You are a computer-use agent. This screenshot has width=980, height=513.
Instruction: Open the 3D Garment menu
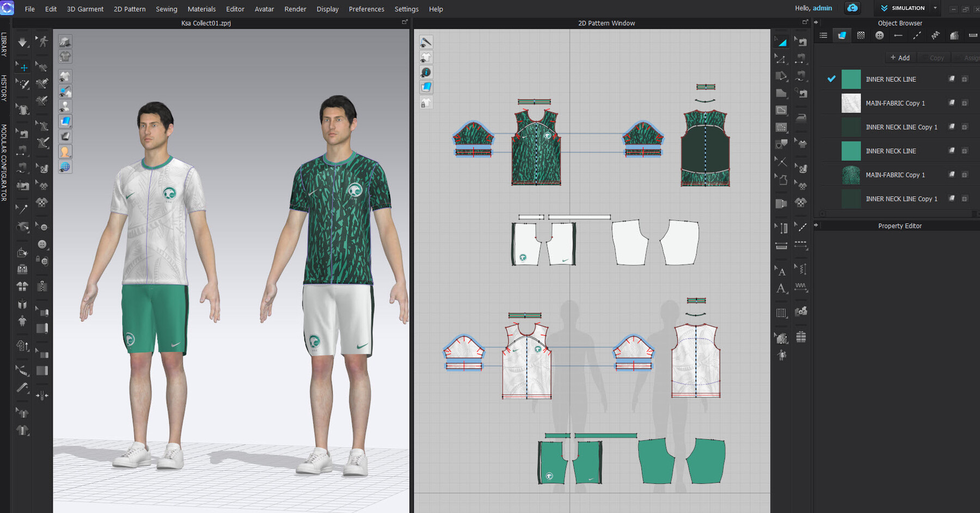click(85, 9)
